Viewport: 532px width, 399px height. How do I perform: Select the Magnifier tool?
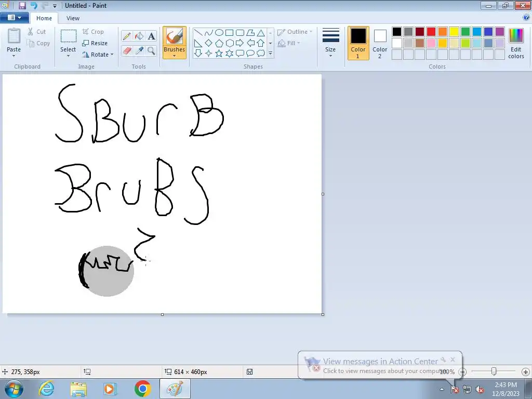[x=151, y=51]
